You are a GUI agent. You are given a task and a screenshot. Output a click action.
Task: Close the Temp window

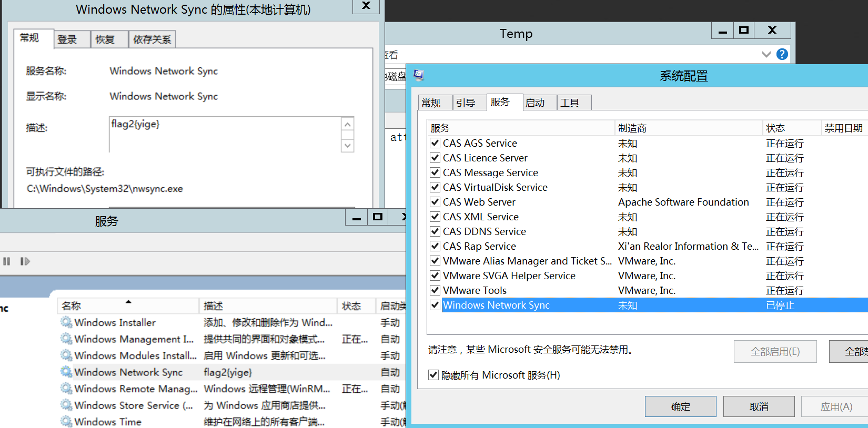point(772,30)
